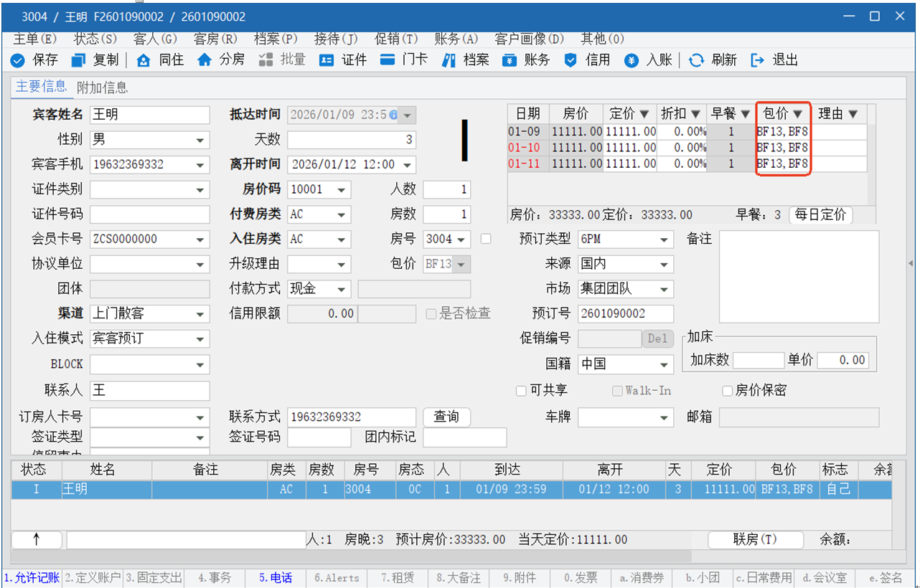920x588 pixels.
Task: Check the 是否检查 checkbox
Action: pos(431,313)
